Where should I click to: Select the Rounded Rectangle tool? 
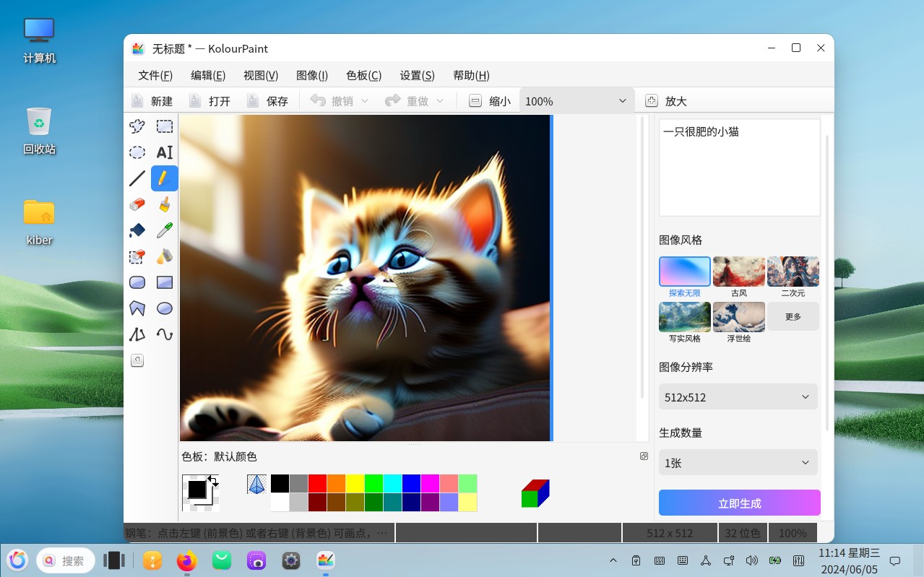click(x=137, y=282)
